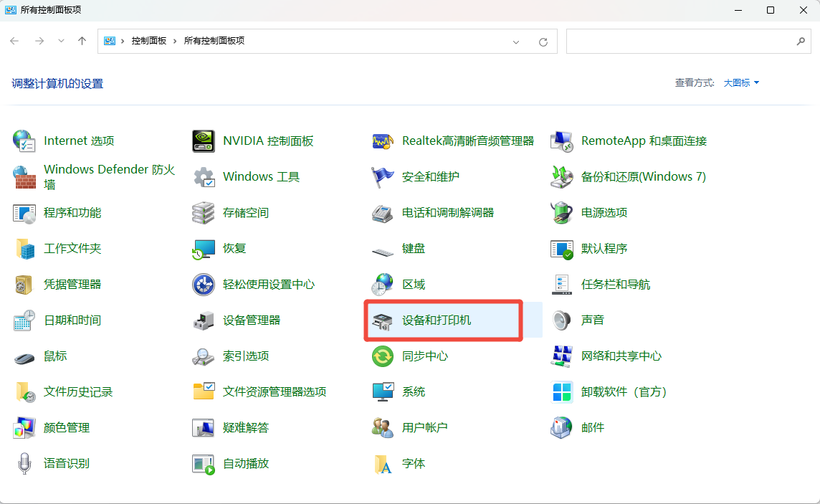Open the 默认程序 icon
The image size is (820, 504).
click(x=562, y=249)
